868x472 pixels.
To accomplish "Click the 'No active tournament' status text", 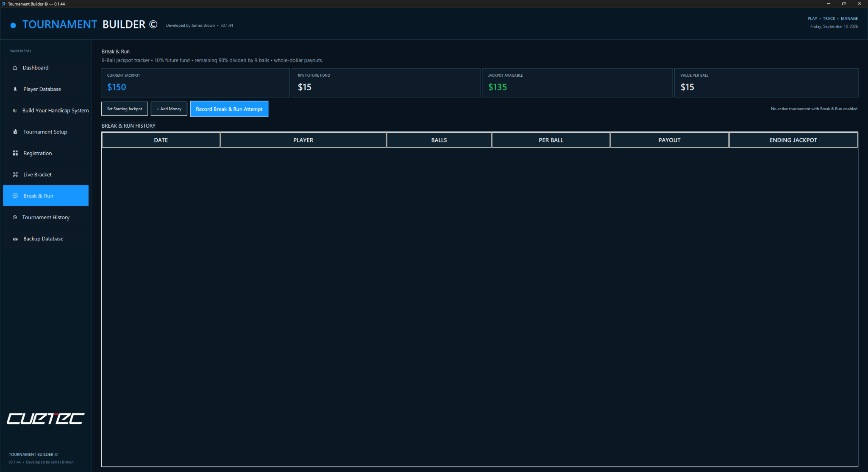I will click(814, 109).
